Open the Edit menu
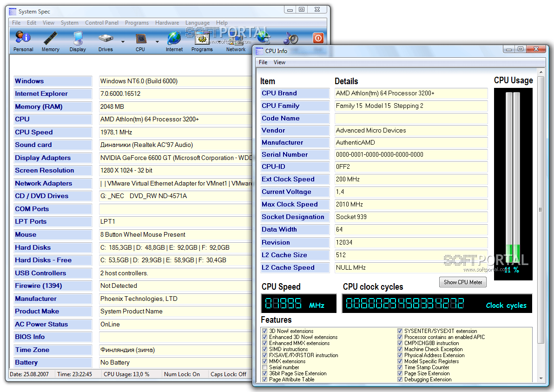The image size is (554, 392). point(32,23)
